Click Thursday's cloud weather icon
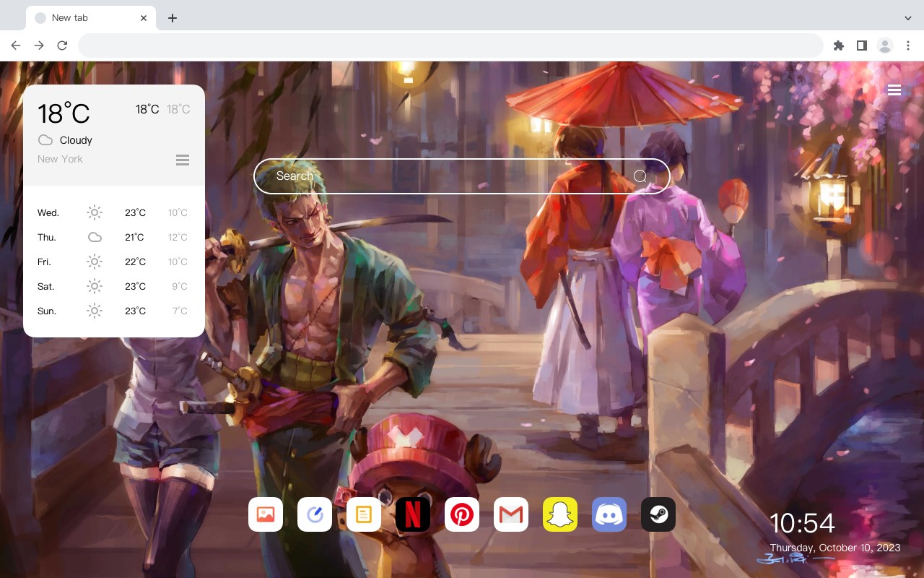 [95, 237]
